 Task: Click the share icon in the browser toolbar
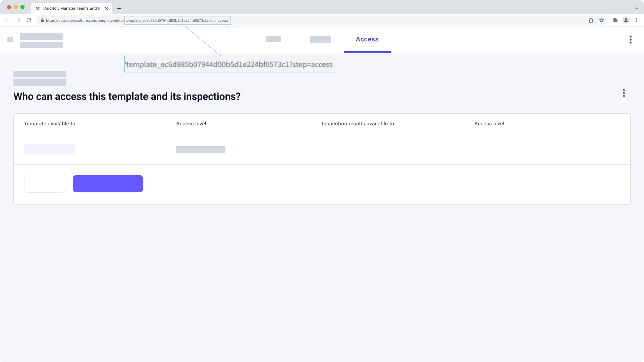pos(591,20)
